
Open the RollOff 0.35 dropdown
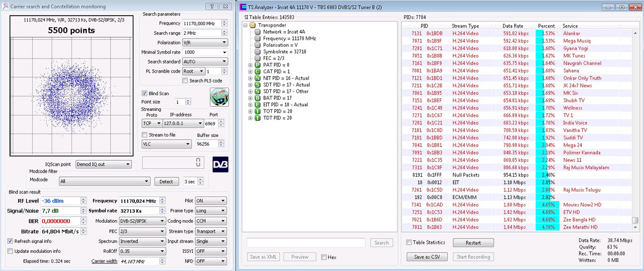(x=142, y=251)
